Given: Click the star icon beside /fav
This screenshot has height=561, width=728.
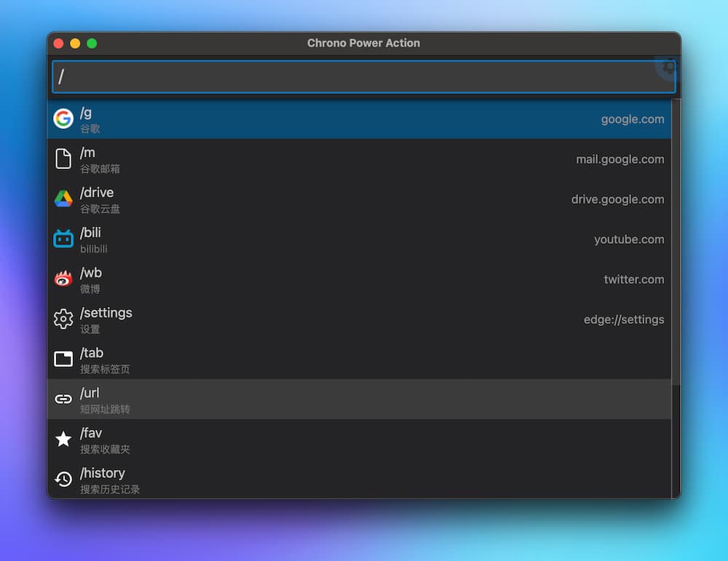Looking at the screenshot, I should click(x=63, y=439).
